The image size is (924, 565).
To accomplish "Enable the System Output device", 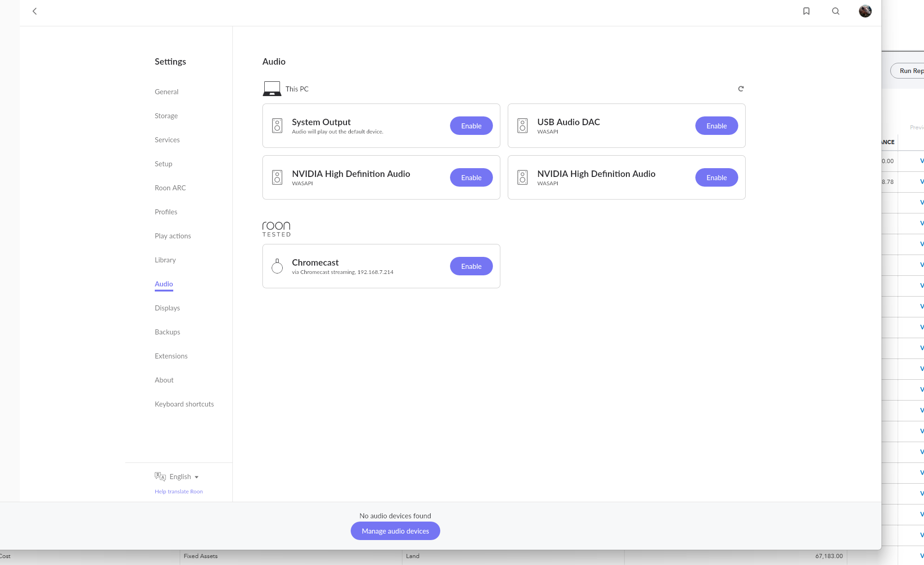I will click(471, 126).
